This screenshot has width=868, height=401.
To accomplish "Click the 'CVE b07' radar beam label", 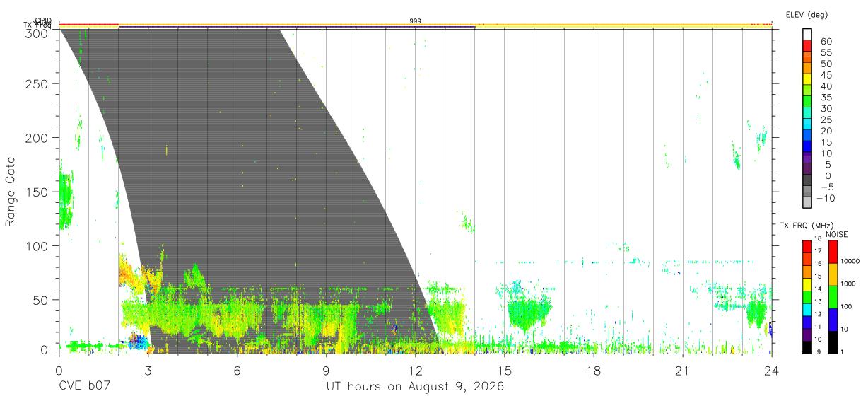I will [x=84, y=387].
